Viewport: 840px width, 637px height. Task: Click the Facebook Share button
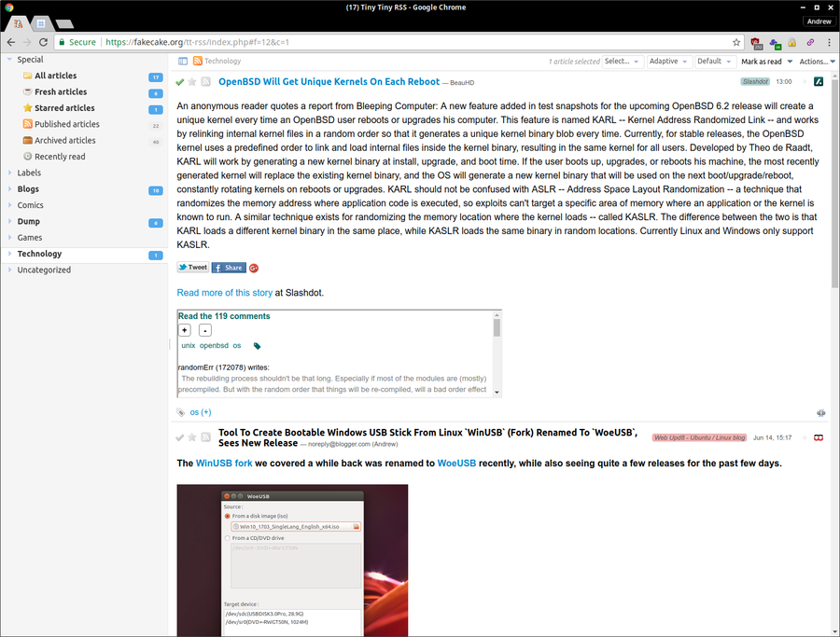[229, 268]
